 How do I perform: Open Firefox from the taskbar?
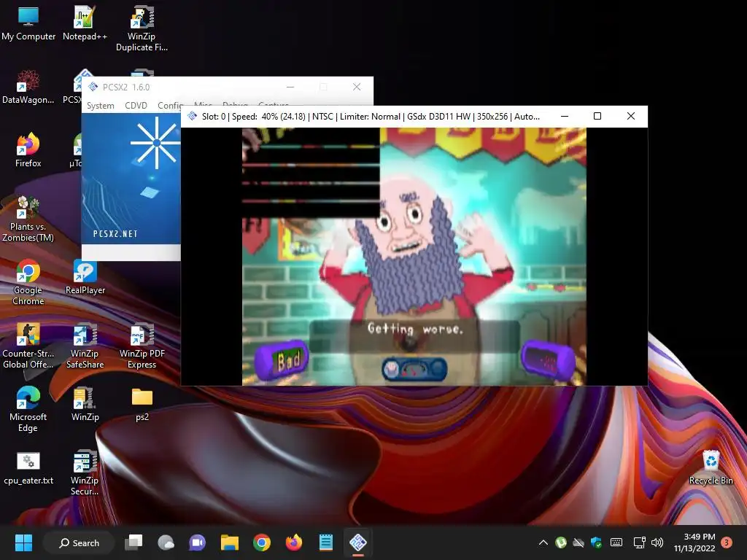click(x=293, y=542)
